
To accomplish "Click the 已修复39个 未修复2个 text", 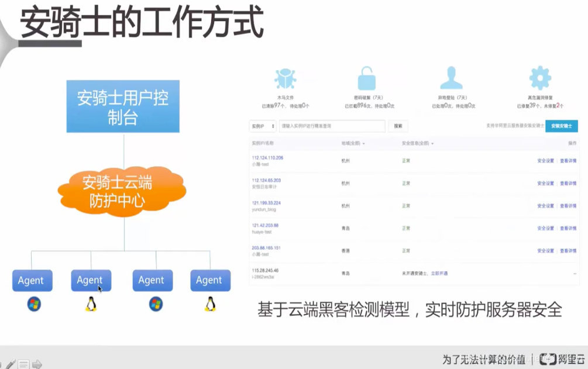I will pos(540,106).
